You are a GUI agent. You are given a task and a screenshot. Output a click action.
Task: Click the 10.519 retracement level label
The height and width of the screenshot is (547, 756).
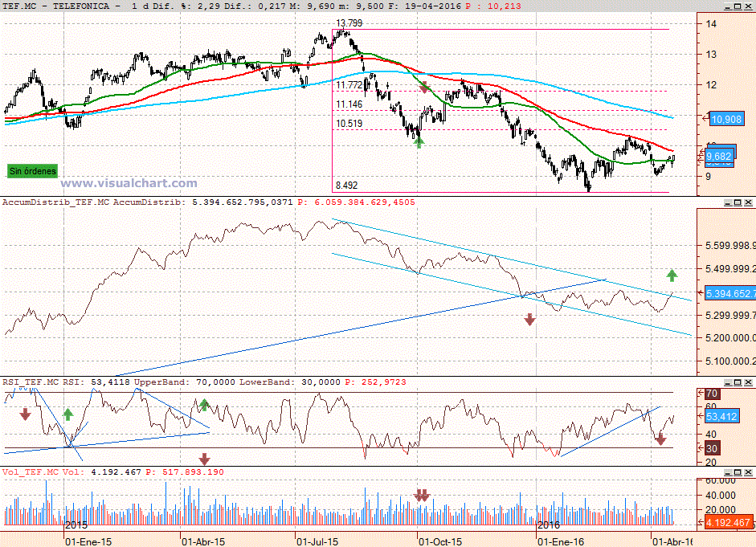tap(349, 124)
